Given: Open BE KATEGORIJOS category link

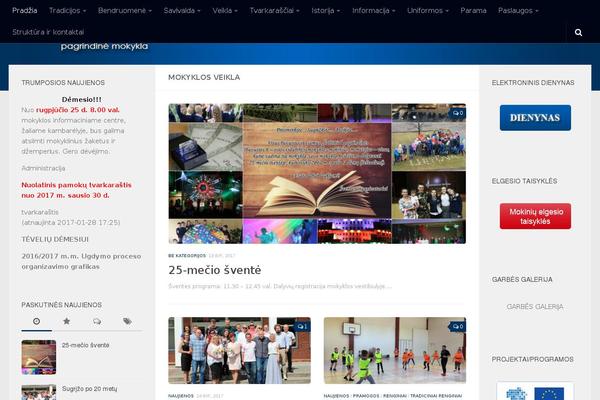Looking at the screenshot, I should [x=187, y=256].
